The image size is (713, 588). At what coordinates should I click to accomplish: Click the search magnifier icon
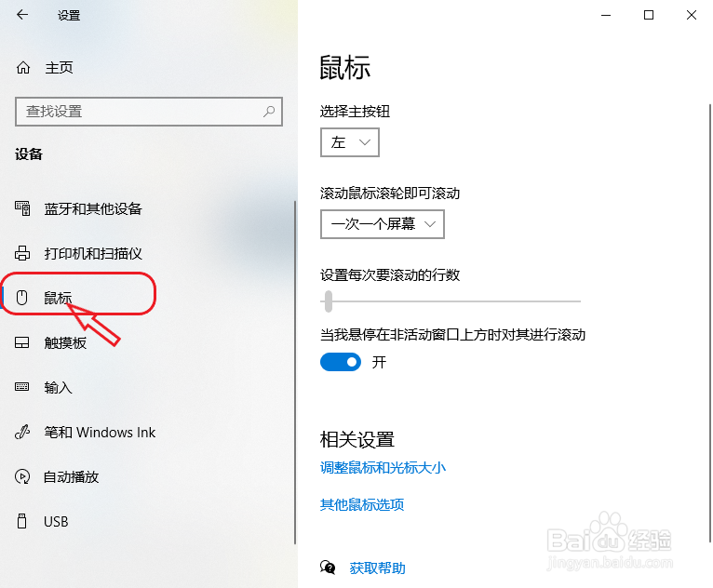[x=269, y=112]
